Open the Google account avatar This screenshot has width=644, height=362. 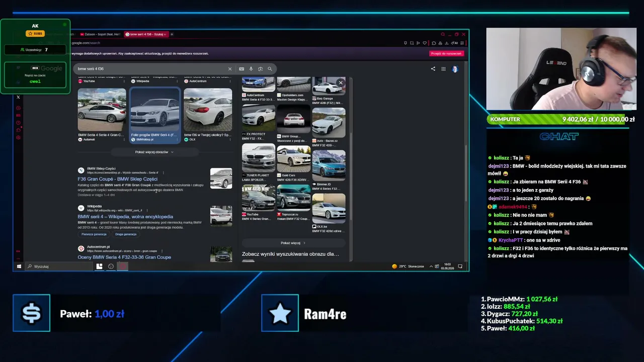click(455, 69)
